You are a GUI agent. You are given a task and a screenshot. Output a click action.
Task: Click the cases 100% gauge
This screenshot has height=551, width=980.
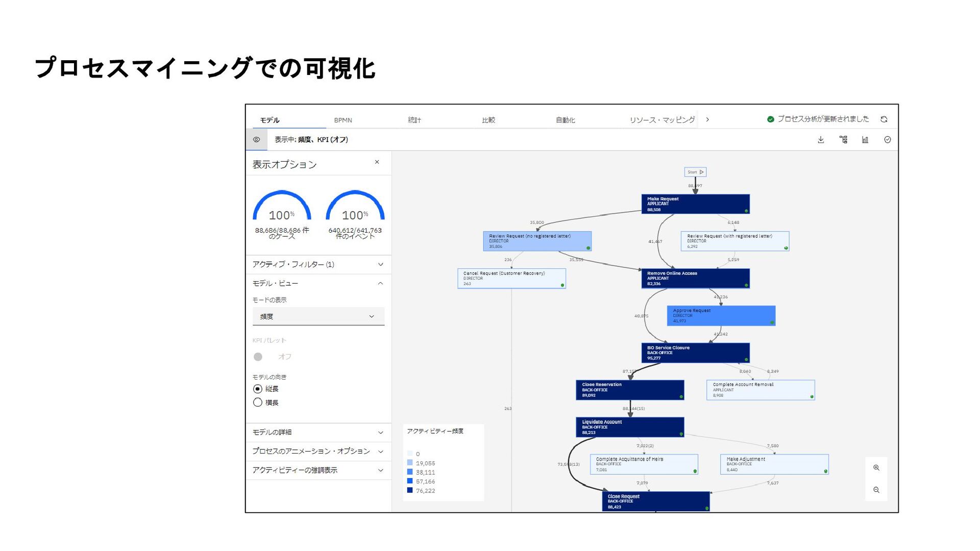[x=282, y=206]
